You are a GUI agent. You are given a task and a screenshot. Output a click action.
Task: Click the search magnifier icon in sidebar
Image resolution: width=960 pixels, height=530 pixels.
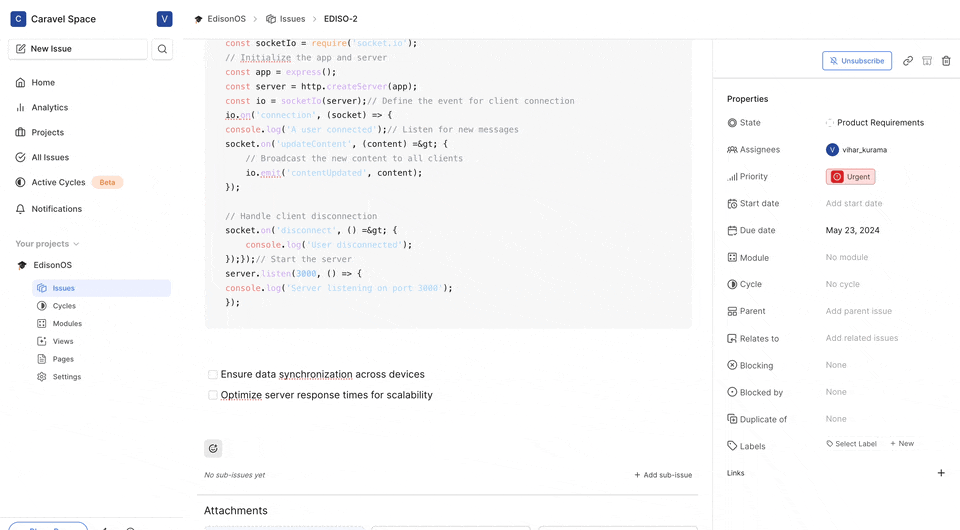(x=162, y=49)
